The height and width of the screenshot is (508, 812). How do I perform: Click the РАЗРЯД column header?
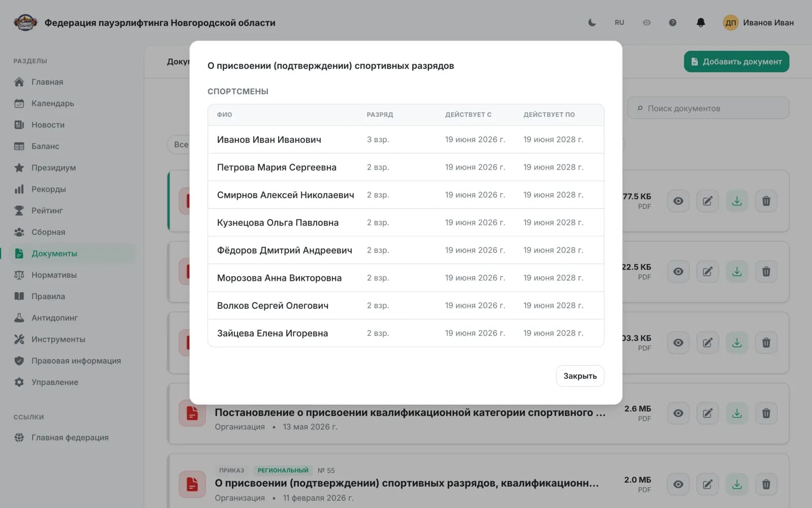point(380,115)
